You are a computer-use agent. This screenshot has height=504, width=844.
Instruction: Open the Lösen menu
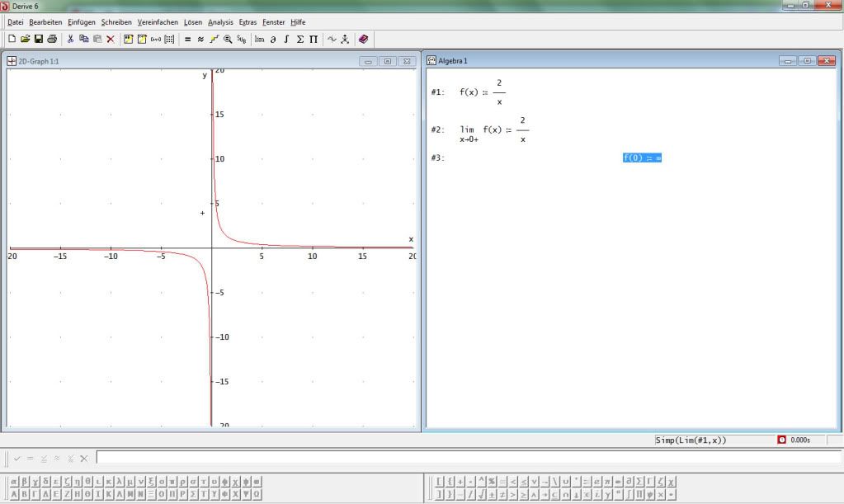click(x=193, y=22)
